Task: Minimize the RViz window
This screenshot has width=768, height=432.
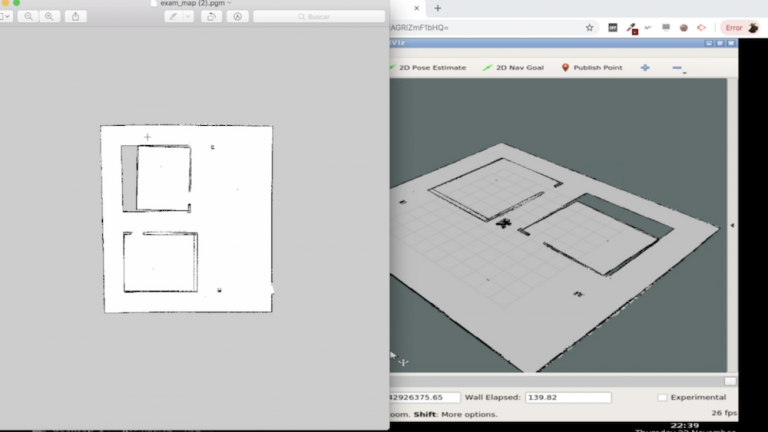Action: [709, 43]
